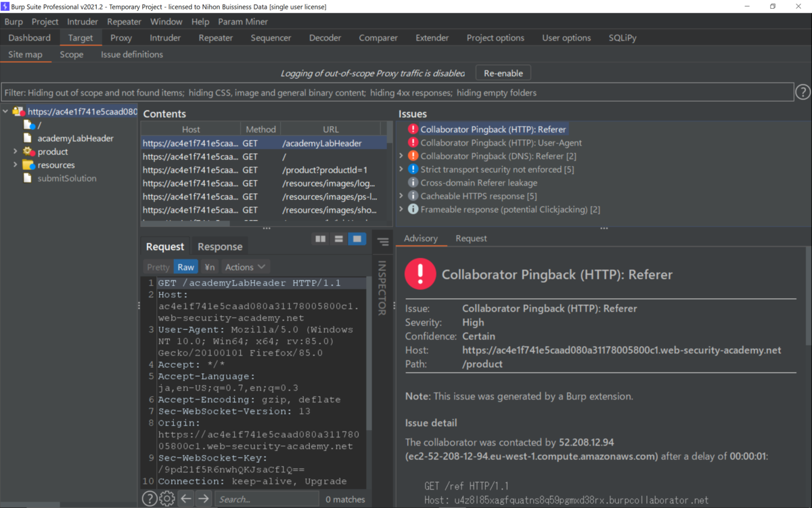Open the SQLiPy tab
This screenshot has height=508, width=812.
point(623,38)
